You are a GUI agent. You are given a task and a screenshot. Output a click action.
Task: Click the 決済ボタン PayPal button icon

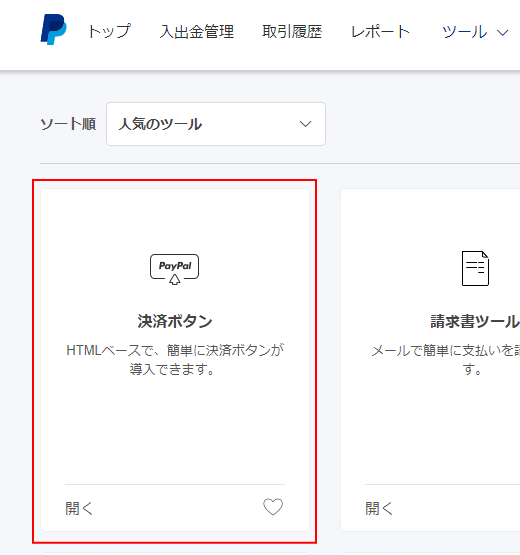(x=175, y=269)
